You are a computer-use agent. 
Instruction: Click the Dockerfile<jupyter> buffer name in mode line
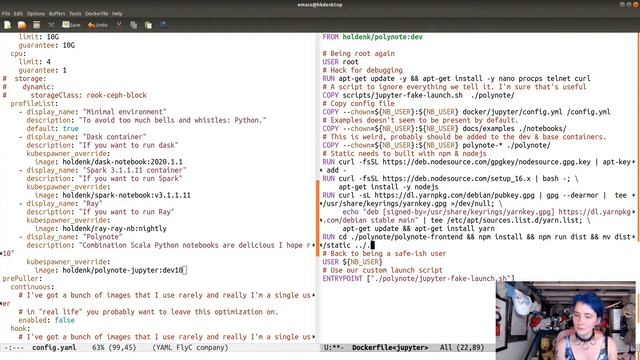tap(390, 348)
